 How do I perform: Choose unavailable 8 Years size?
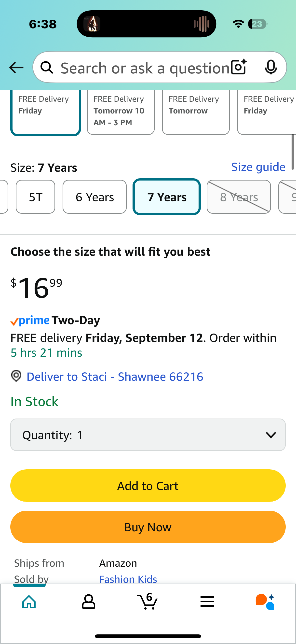pos(239,197)
